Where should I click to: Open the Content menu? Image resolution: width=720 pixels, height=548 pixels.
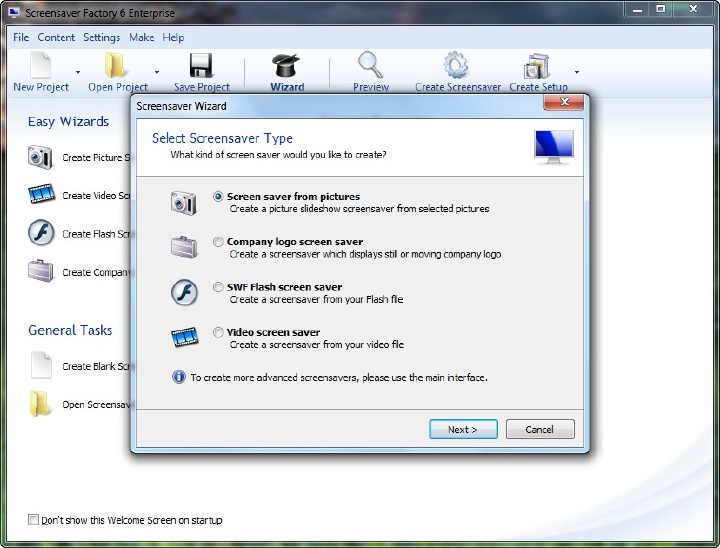coord(56,37)
